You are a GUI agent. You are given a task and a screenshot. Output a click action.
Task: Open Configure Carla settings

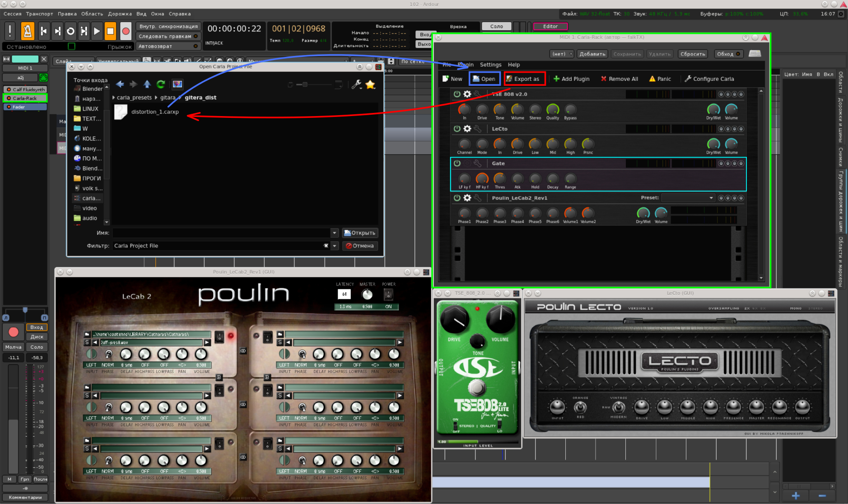pos(709,79)
